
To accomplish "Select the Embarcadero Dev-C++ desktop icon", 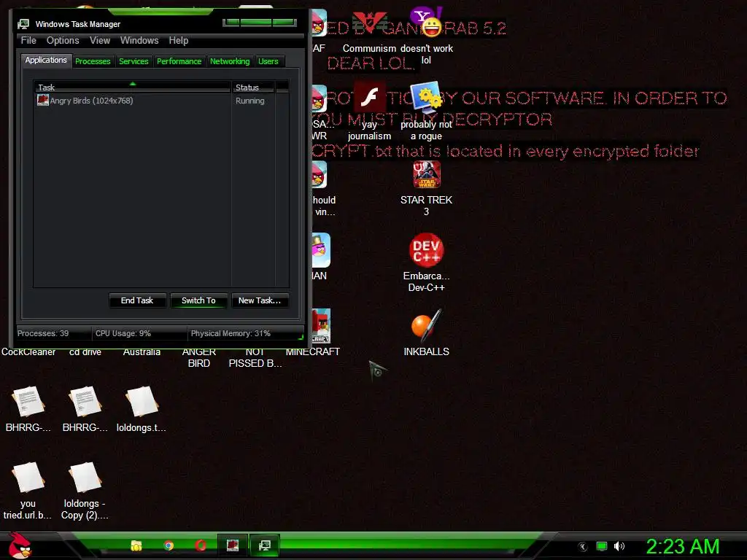I will click(x=426, y=262).
